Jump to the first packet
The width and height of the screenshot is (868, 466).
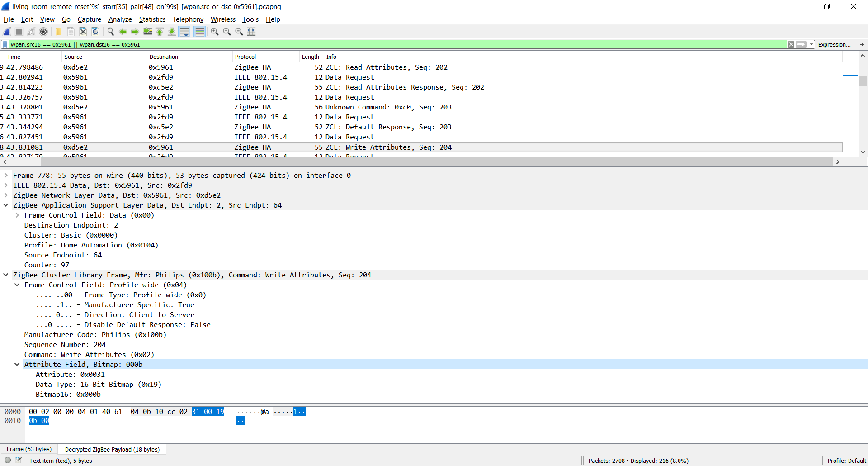pyautogui.click(x=160, y=32)
